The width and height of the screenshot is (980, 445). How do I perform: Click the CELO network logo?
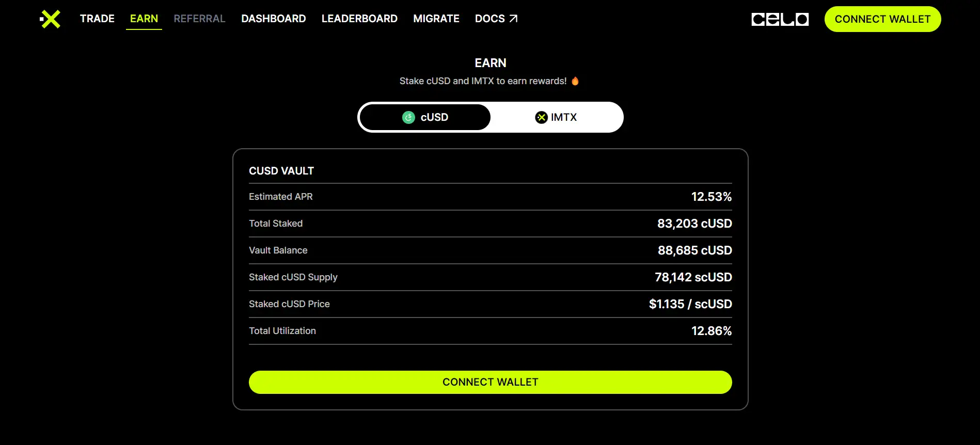coord(780,20)
